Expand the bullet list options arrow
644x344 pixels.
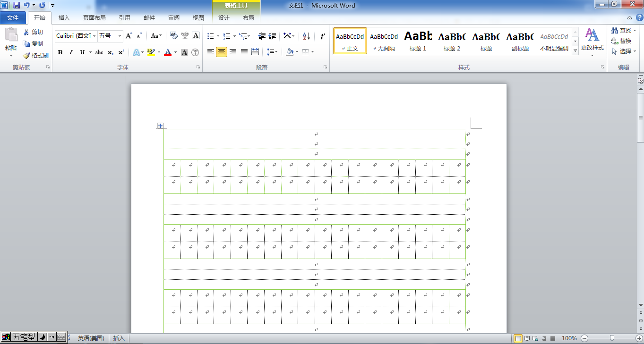(218, 36)
